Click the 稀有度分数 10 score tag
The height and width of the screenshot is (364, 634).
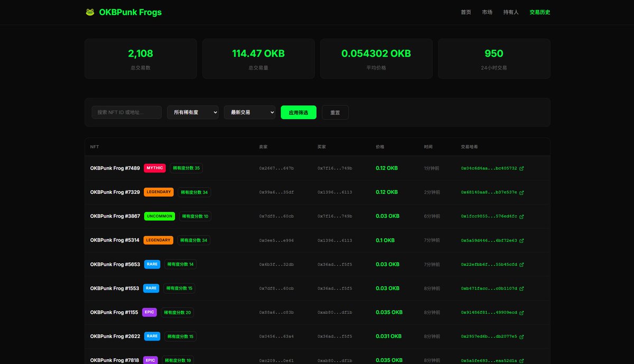pos(195,216)
